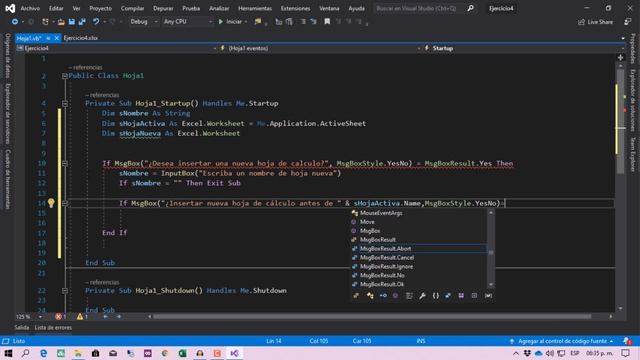Open the Ejercicio4 project scope dropdown
This screenshot has width=640, height=360.
[x=116, y=48]
